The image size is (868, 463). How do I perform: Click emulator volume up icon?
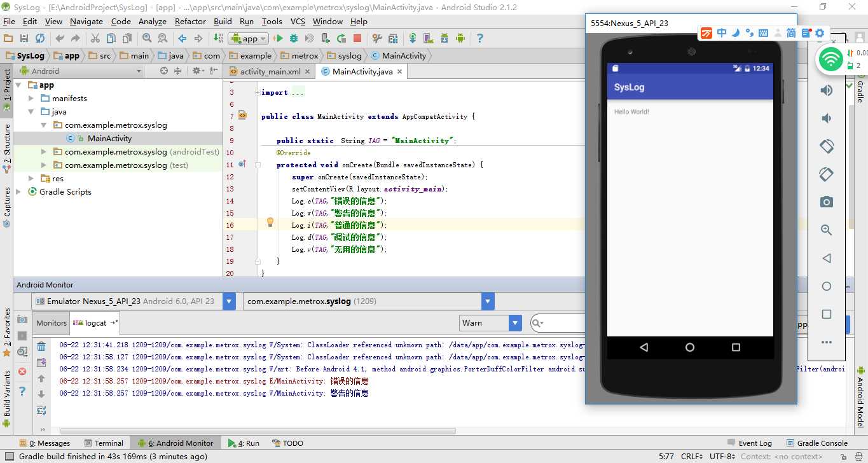point(827,90)
